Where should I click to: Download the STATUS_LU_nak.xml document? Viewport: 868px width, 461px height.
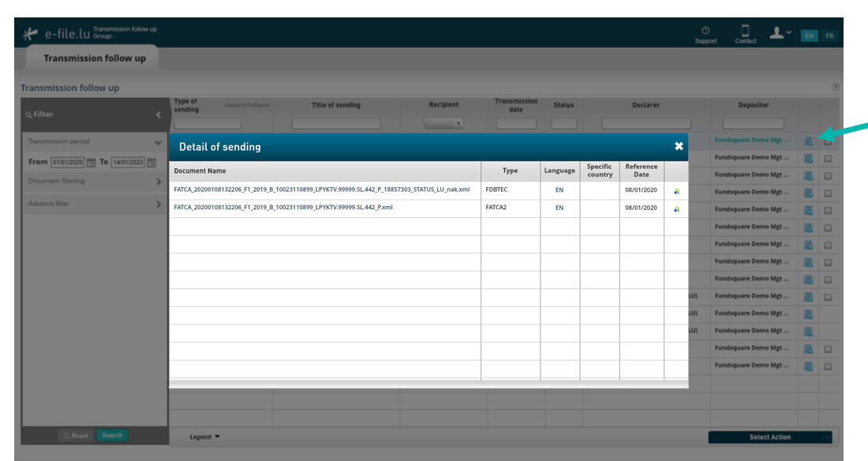tap(676, 191)
